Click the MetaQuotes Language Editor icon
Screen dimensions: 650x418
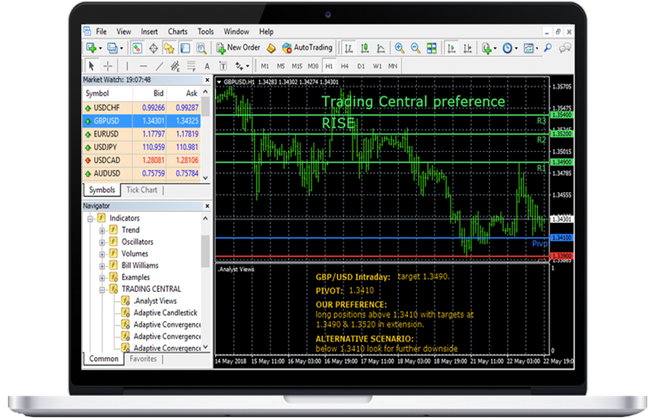[x=271, y=48]
